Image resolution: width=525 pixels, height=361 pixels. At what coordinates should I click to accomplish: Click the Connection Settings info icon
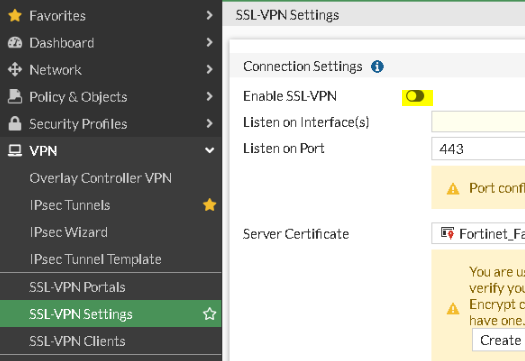pyautogui.click(x=377, y=66)
